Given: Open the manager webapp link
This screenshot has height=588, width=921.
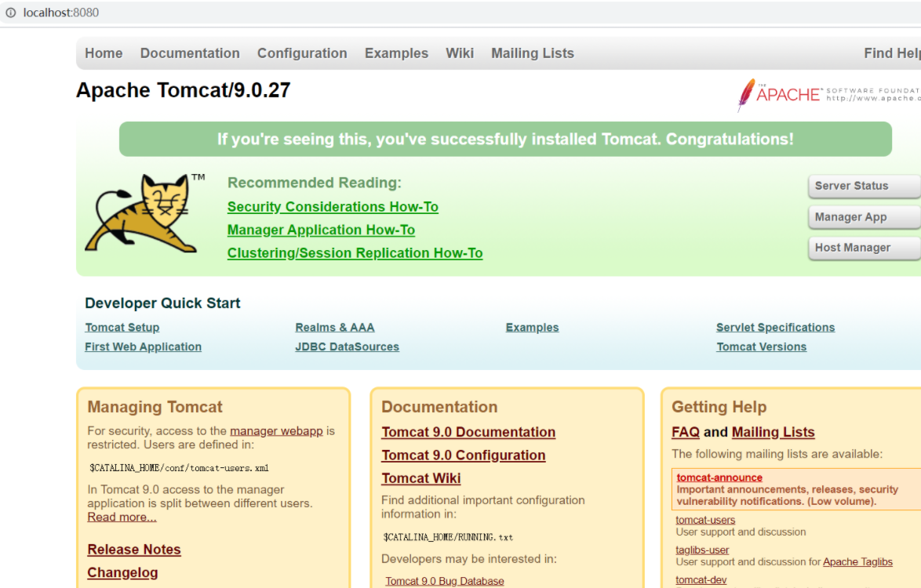Looking at the screenshot, I should point(276,431).
